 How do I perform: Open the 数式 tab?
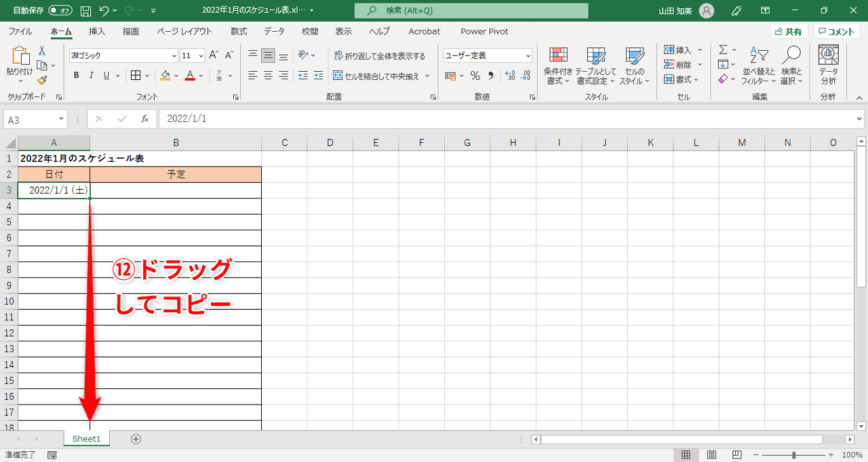click(x=239, y=31)
